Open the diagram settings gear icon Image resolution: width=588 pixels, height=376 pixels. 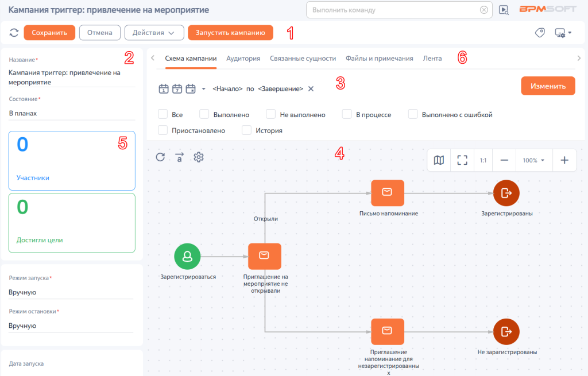[198, 157]
